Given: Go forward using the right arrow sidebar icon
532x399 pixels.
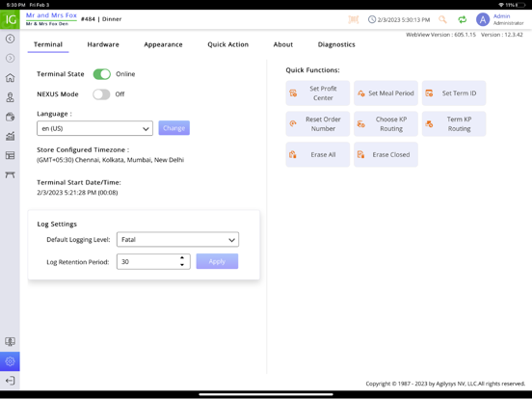Looking at the screenshot, I should [x=10, y=58].
